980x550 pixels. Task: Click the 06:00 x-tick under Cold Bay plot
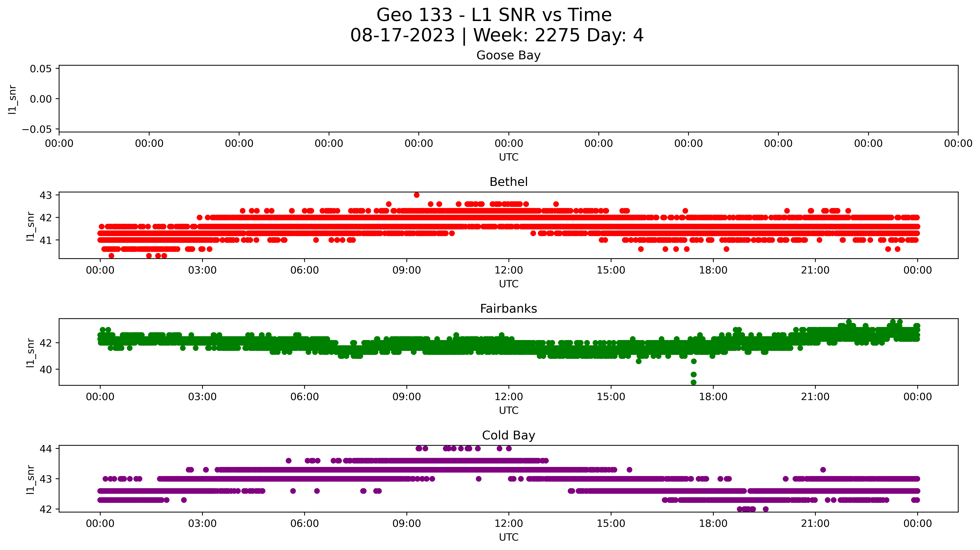304,524
